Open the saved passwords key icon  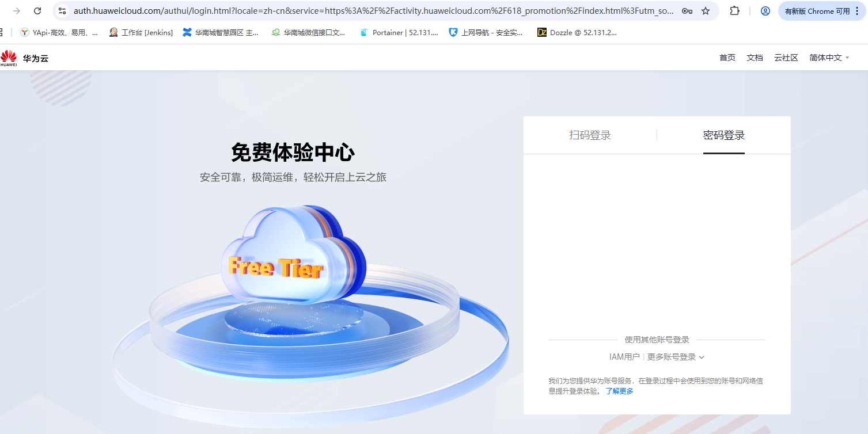[687, 11]
